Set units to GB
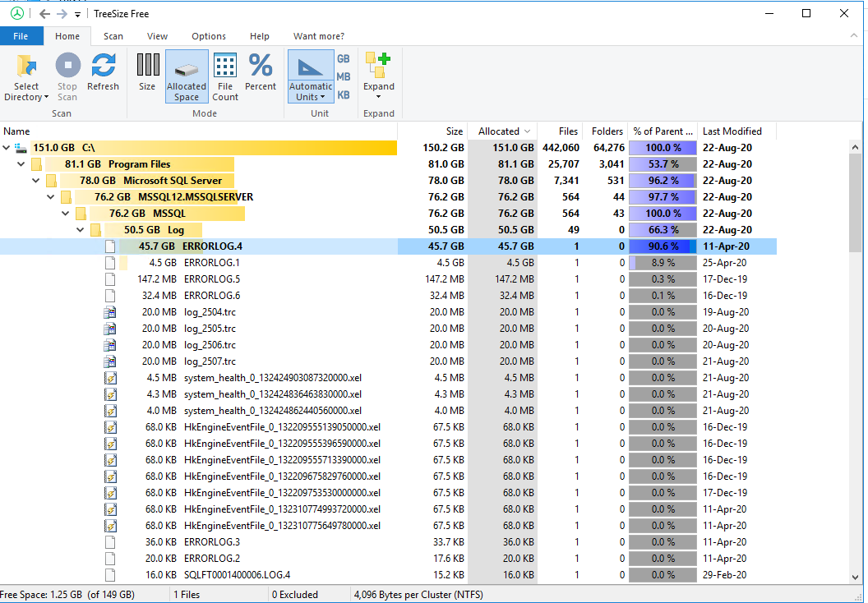 click(344, 58)
